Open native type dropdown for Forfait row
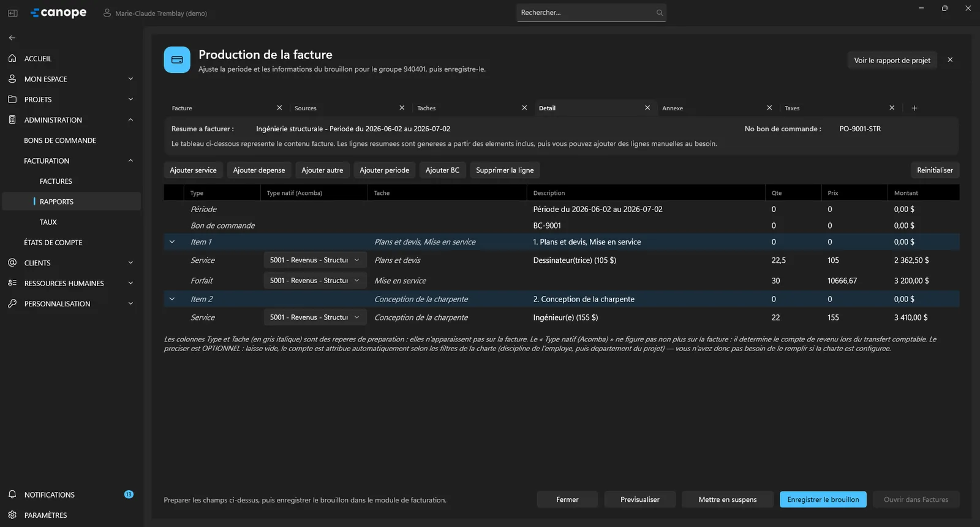980x527 pixels. [315, 281]
